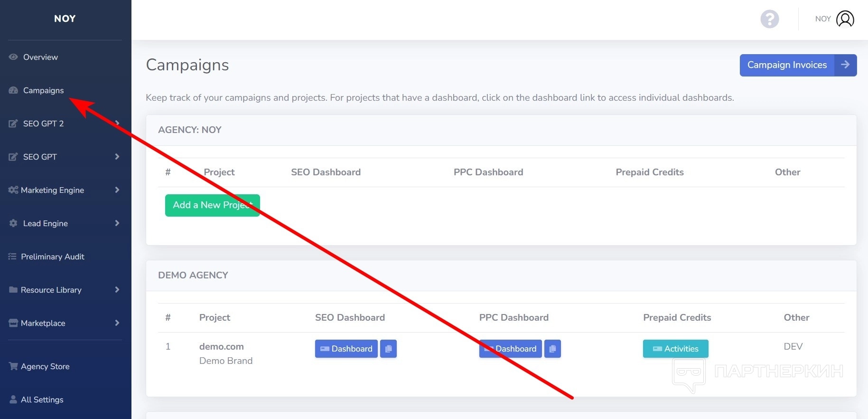Viewport: 868px width, 419px height.
Task: Click the Overview eye icon in sidebar
Action: 13,57
